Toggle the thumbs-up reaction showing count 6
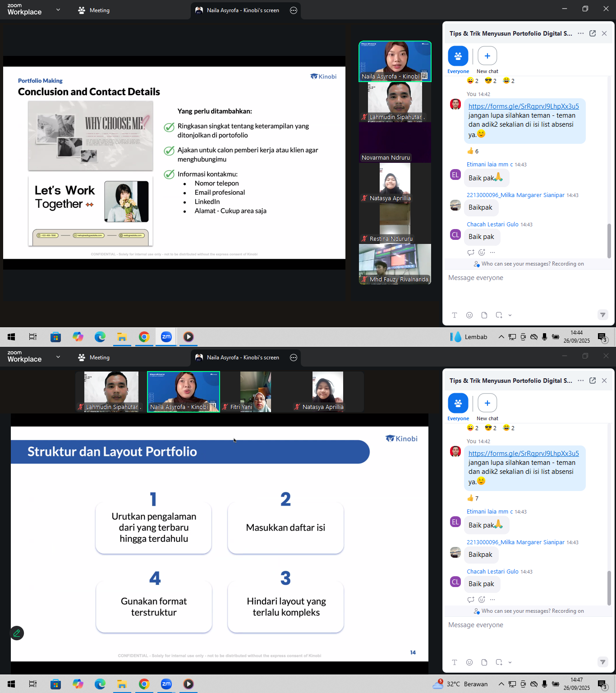 (x=473, y=151)
